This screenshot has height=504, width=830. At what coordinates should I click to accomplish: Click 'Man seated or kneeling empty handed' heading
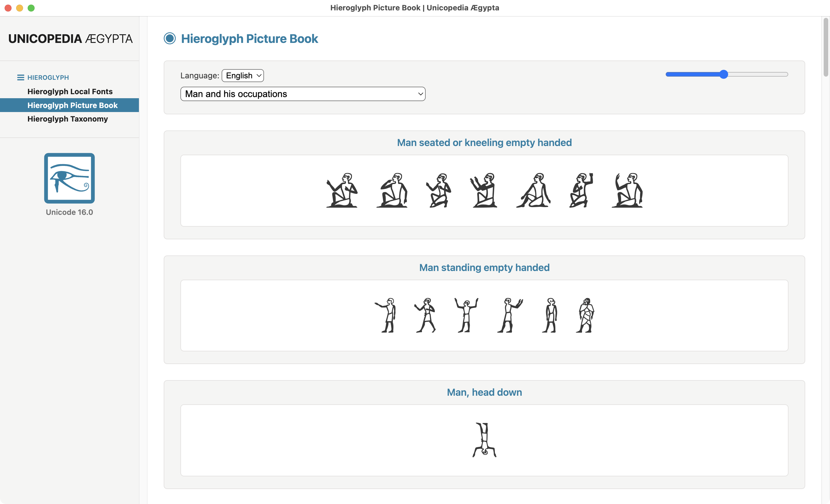click(484, 142)
